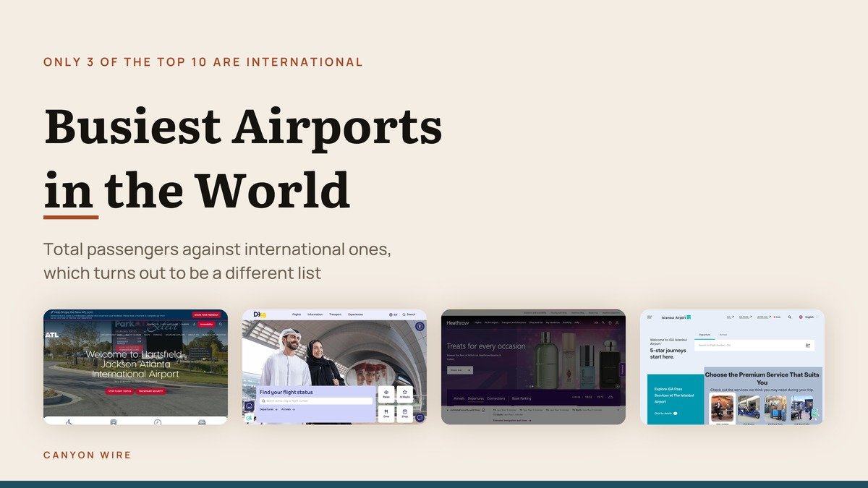The image size is (868, 488).
Task: Click 'Explore IGA Pass Services' teal card in Istanbul thumbnail
Action: coord(676,399)
